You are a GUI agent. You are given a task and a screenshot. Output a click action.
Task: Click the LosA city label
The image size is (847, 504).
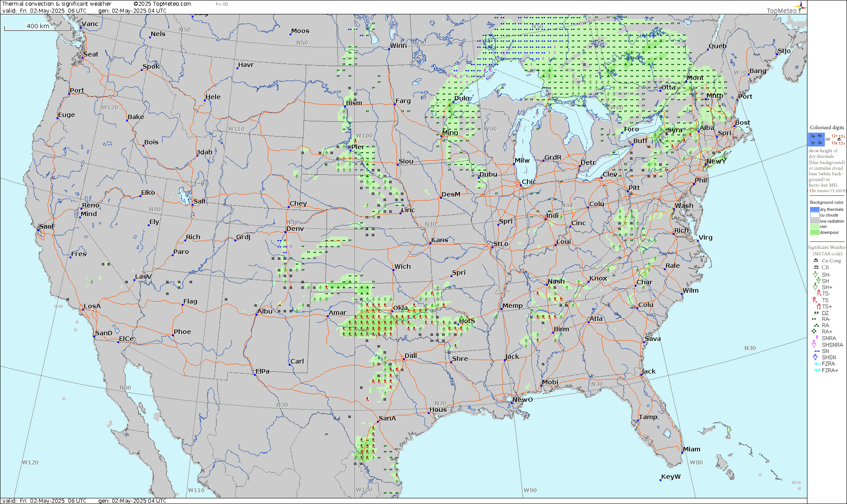(x=92, y=306)
